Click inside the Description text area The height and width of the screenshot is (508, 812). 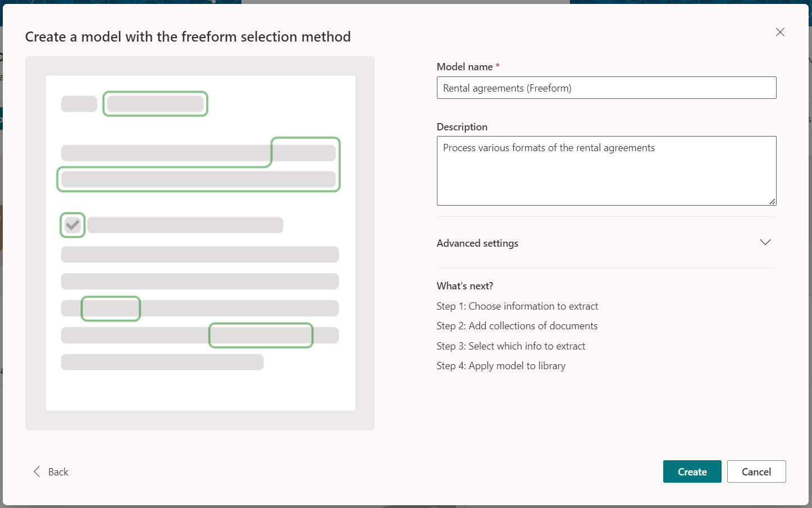606,171
